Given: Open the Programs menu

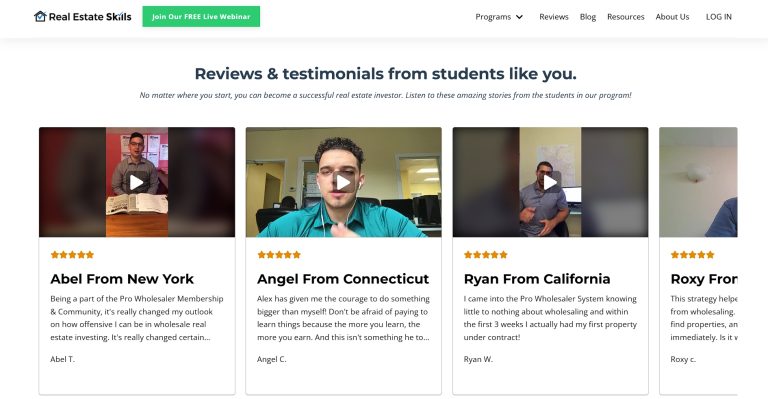Looking at the screenshot, I should coord(493,17).
